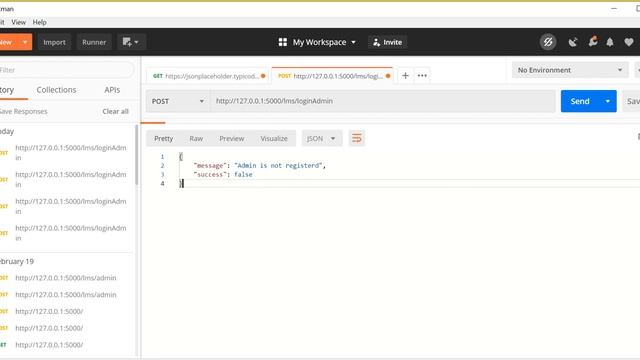Click the Send button
Screen dimensions: 640x360
pyautogui.click(x=580, y=101)
